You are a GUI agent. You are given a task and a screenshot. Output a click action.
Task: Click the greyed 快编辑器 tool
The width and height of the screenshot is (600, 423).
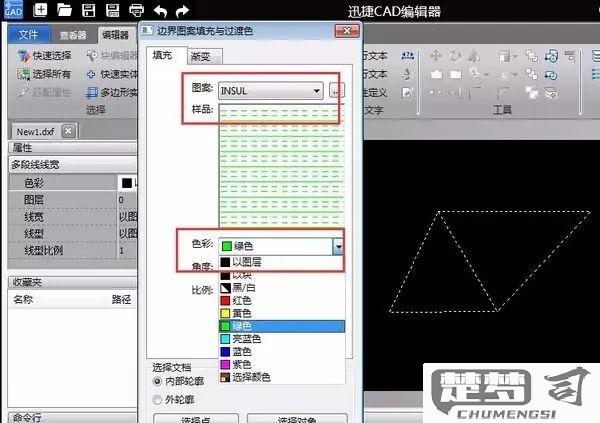coord(112,56)
